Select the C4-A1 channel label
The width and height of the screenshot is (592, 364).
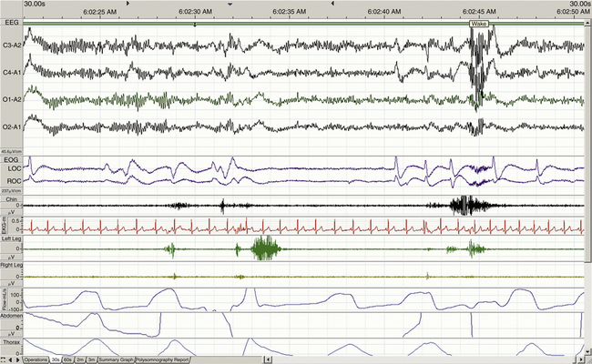[13, 70]
